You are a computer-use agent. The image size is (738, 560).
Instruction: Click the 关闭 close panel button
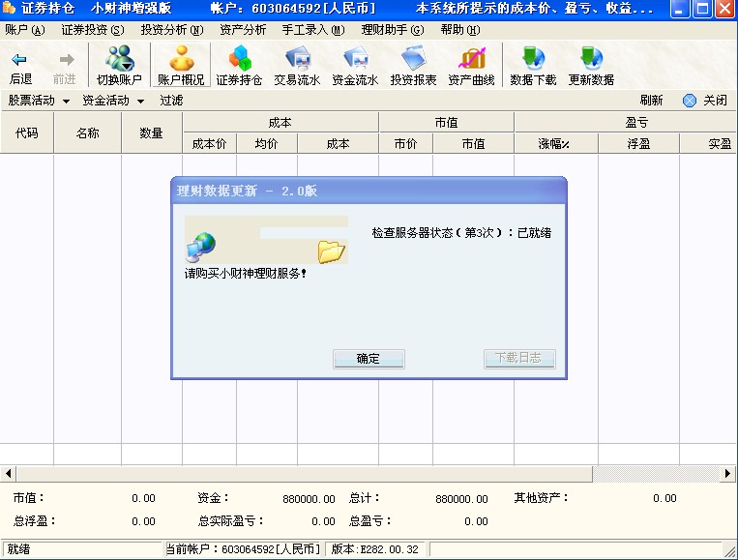[705, 101]
